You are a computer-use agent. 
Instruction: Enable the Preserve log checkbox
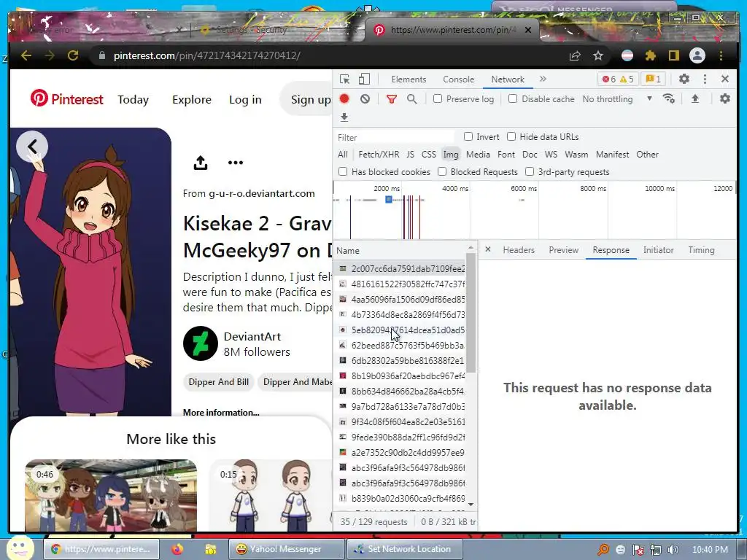click(438, 98)
